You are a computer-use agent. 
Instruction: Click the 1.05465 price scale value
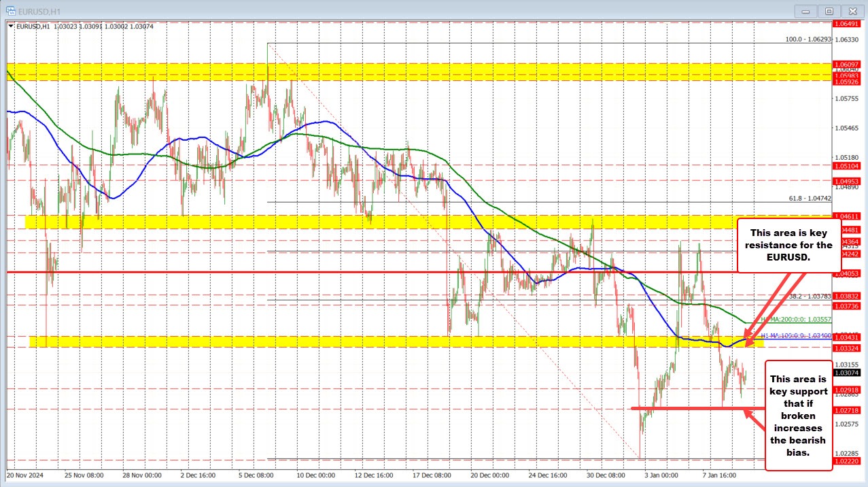[848, 128]
